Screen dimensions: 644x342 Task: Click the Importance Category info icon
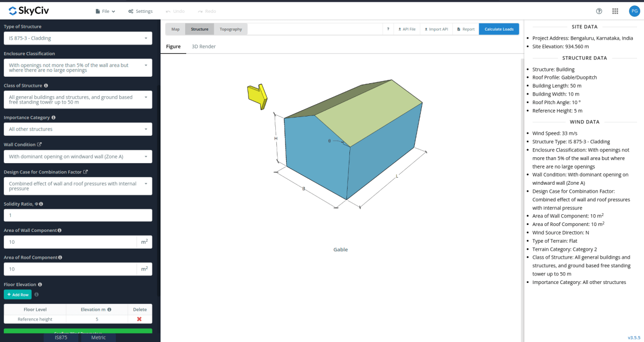tap(53, 118)
